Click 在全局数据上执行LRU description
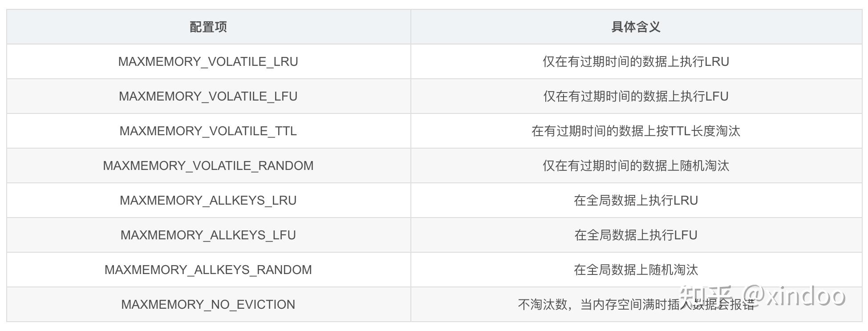868x331 pixels. [636, 200]
